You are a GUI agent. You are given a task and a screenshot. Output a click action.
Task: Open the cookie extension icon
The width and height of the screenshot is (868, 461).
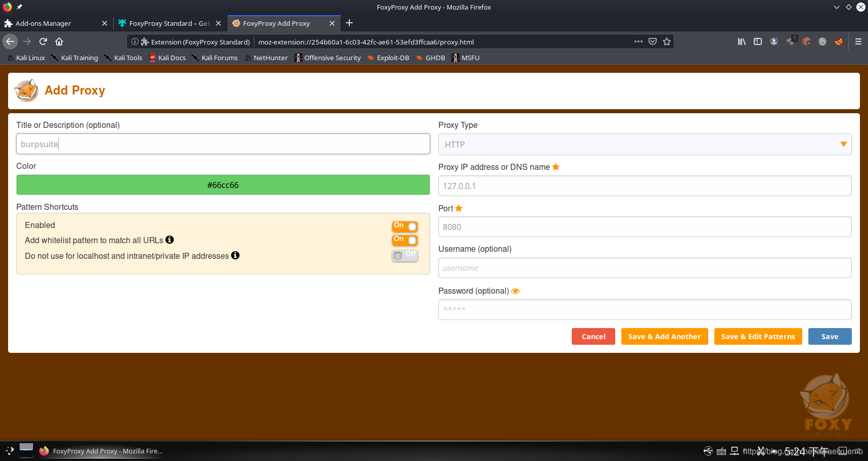click(806, 41)
